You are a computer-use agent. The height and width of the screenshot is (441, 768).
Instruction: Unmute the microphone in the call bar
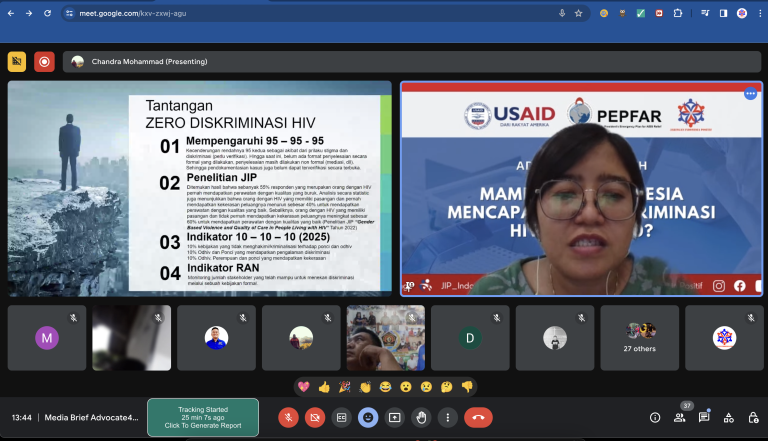288,417
